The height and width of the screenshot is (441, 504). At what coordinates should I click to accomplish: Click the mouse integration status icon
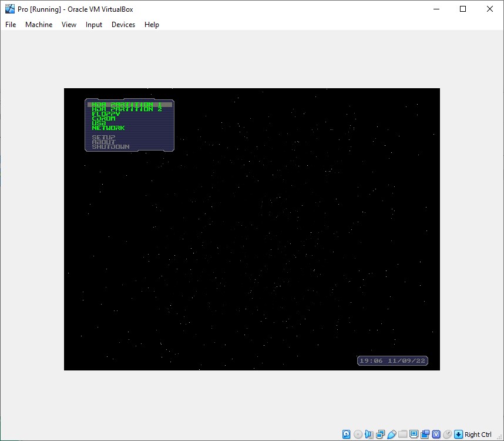[448, 435]
